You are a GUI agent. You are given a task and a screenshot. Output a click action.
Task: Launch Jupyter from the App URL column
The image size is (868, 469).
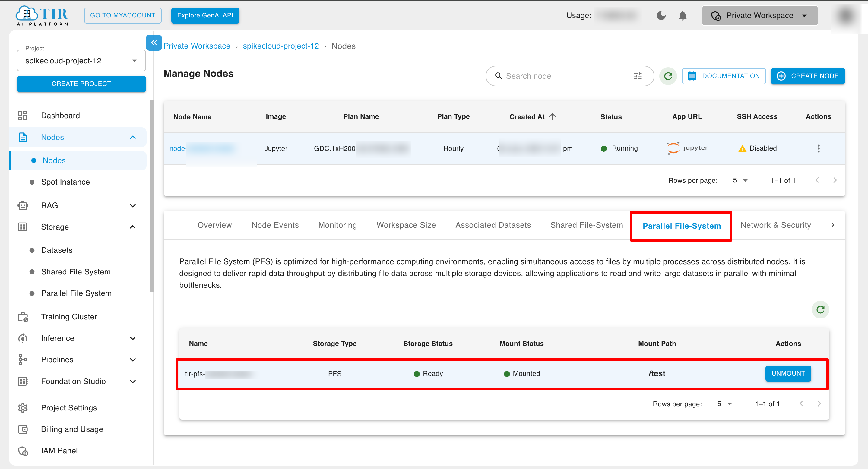click(687, 148)
